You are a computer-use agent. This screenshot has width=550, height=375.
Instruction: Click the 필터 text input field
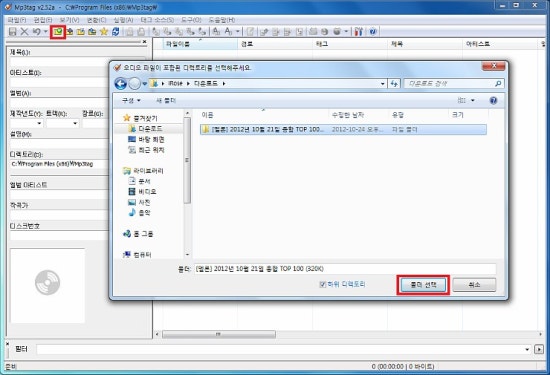point(280,349)
